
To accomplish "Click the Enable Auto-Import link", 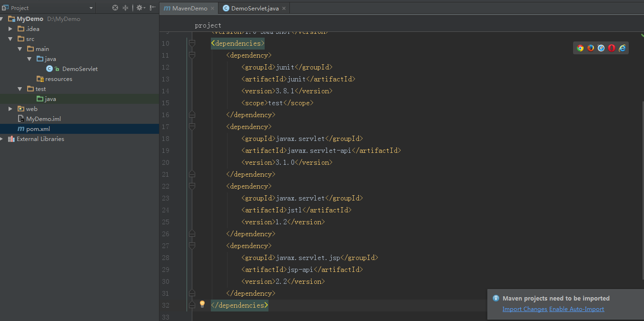I will [576, 309].
